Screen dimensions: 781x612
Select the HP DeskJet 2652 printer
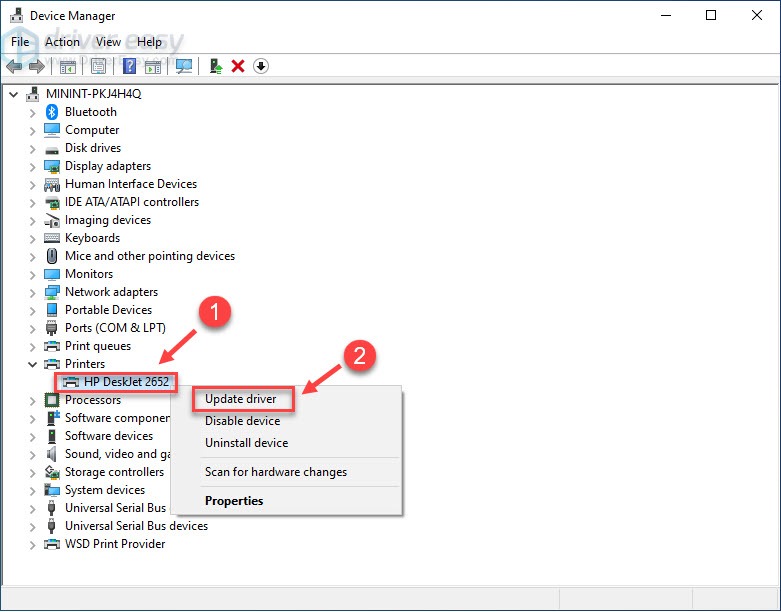click(127, 382)
